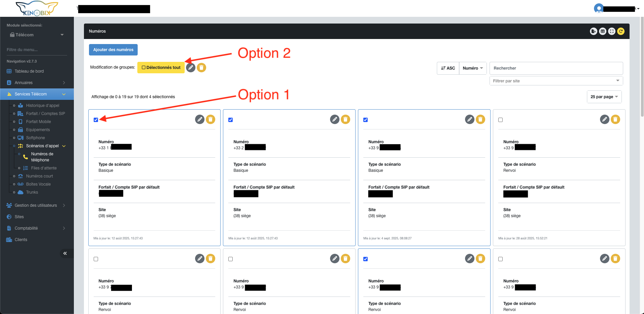Uncheck the first number card checkbox

tap(96, 120)
